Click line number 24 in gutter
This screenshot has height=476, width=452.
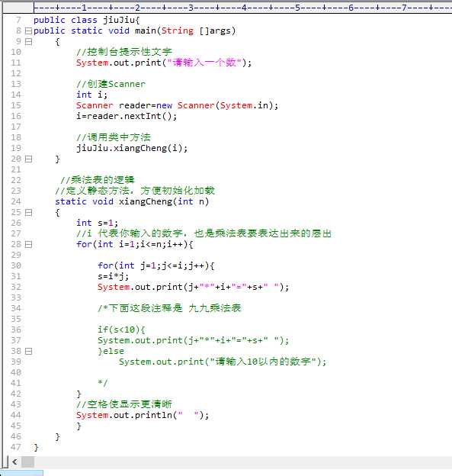pos(16,201)
